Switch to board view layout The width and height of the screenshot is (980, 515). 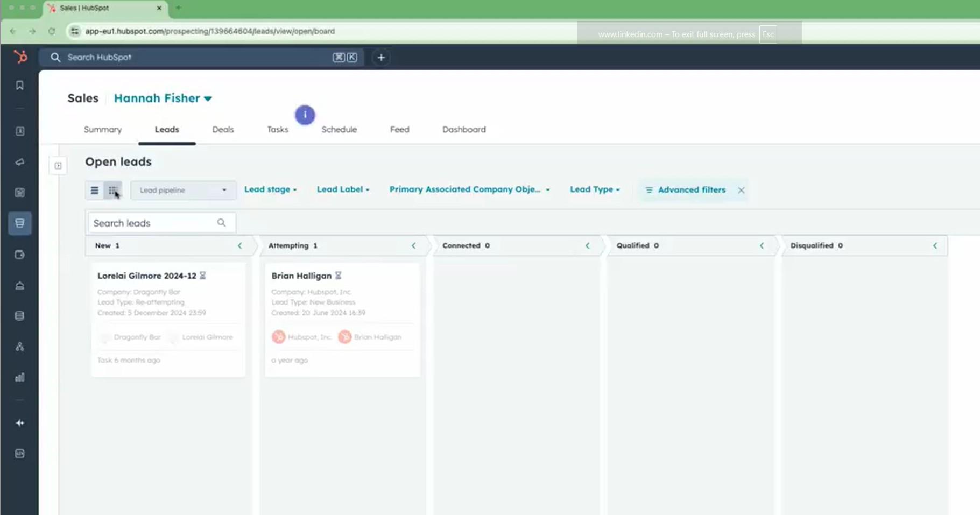pyautogui.click(x=113, y=190)
